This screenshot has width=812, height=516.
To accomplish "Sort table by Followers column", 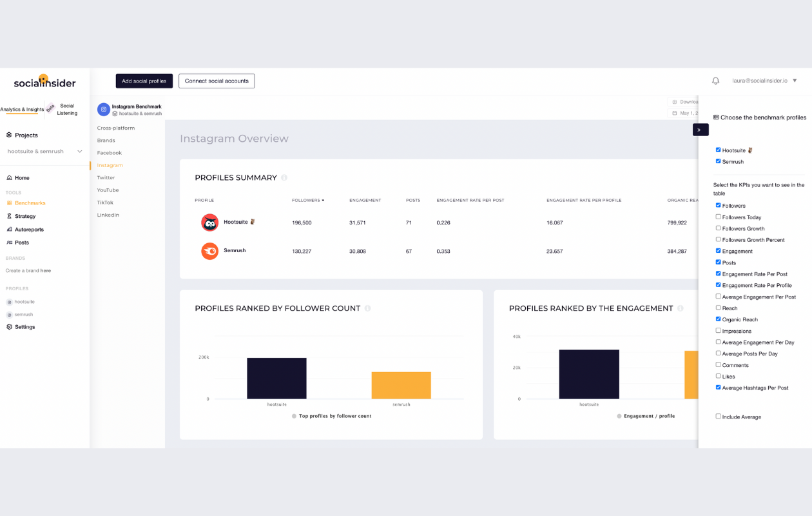I will [x=308, y=201].
